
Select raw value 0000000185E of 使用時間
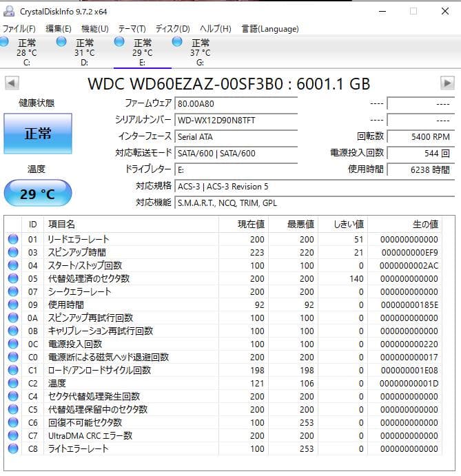(409, 304)
